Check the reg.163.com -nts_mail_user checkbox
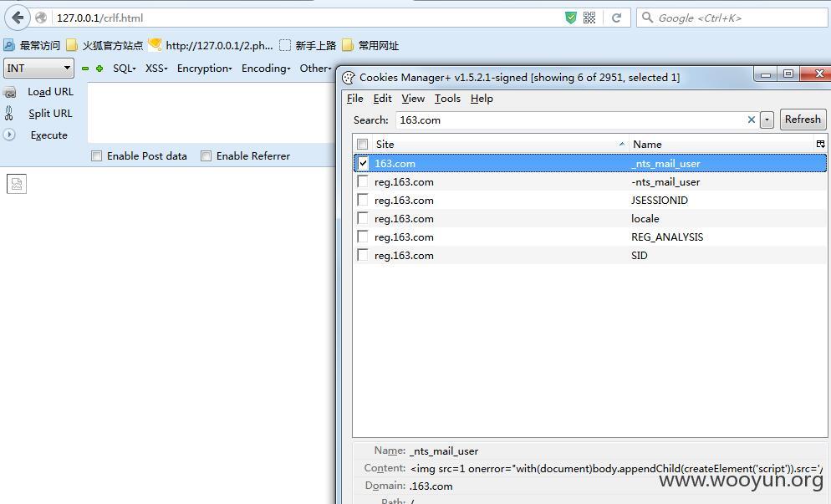Screen dimensions: 831x504 click(363, 181)
